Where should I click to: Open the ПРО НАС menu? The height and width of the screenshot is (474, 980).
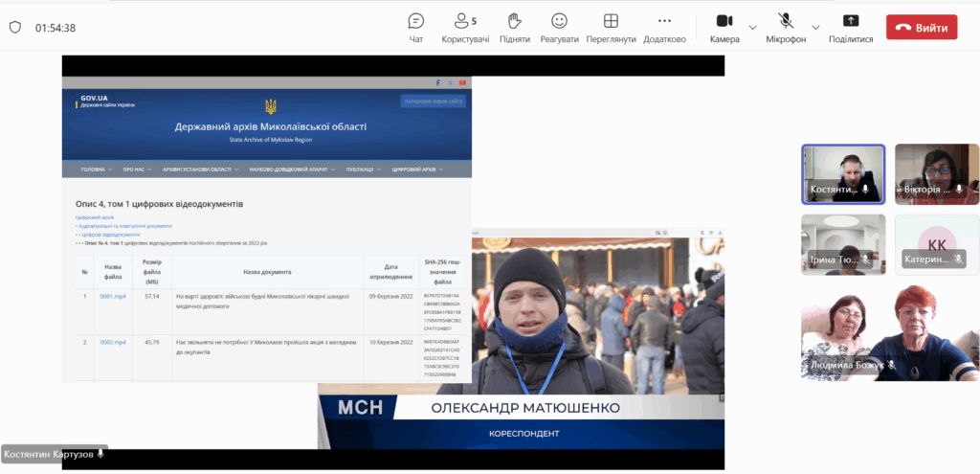(x=138, y=169)
